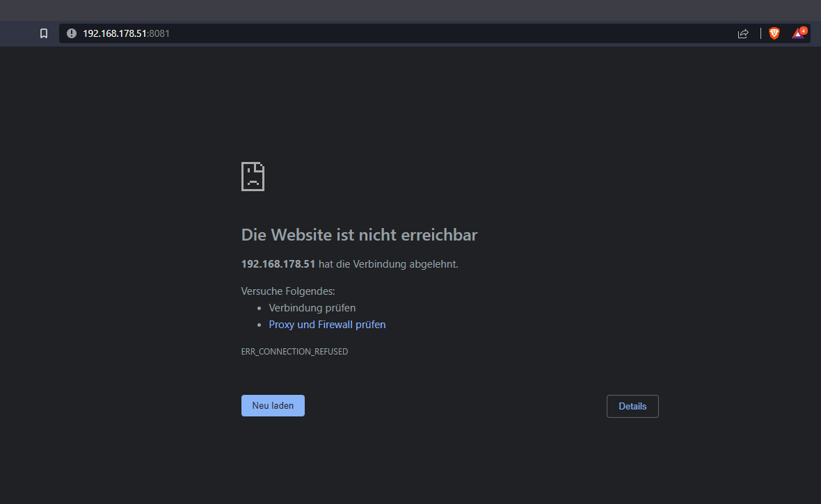Click the Verbindung prüfen list item
Image resolution: width=821 pixels, height=504 pixels.
[312, 308]
